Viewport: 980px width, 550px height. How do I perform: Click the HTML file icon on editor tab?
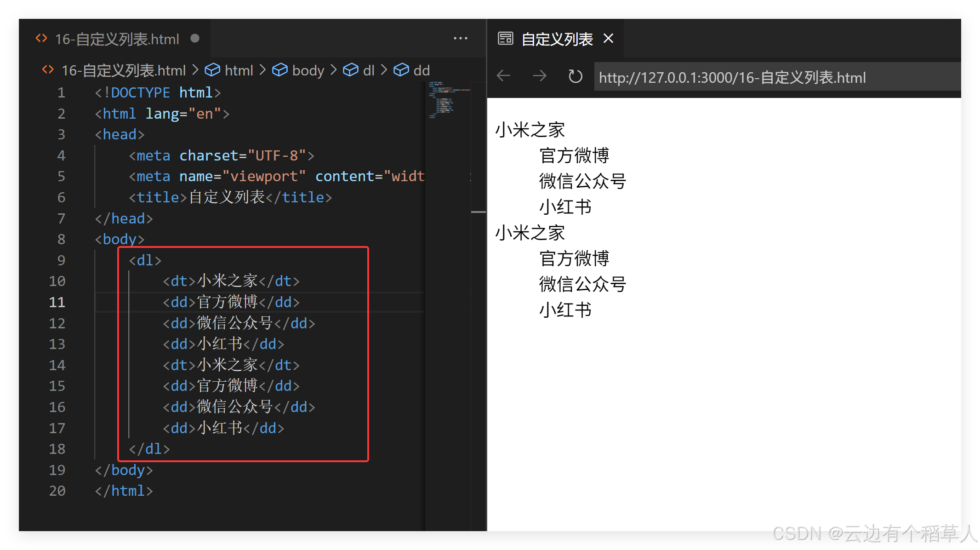(41, 39)
